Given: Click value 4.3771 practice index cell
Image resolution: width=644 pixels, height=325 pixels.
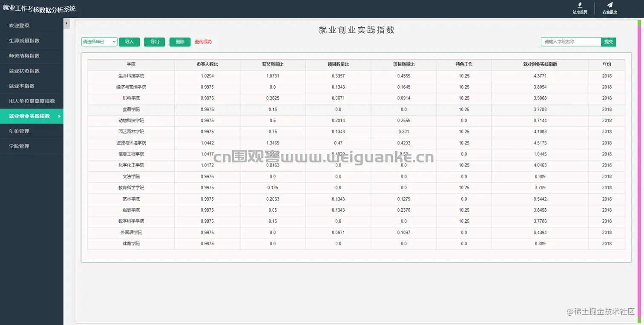Looking at the screenshot, I should click(x=540, y=76).
